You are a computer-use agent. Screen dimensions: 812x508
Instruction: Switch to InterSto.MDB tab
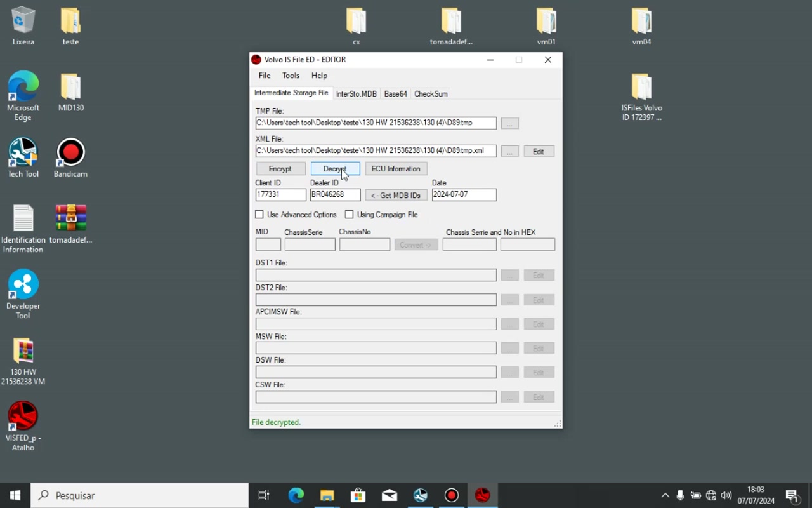pos(357,94)
